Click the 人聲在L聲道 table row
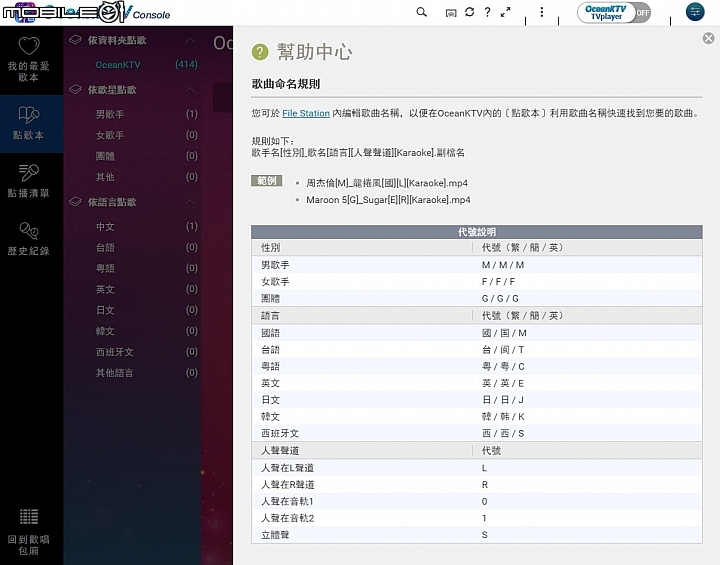Screen dimensions: 720x565 pyautogui.click(x=477, y=468)
